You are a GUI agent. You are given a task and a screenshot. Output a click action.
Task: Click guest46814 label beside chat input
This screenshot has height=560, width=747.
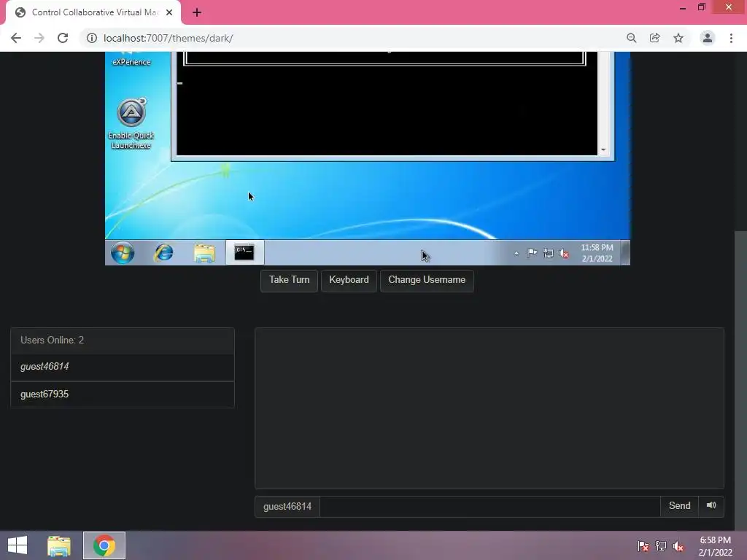pyautogui.click(x=287, y=506)
